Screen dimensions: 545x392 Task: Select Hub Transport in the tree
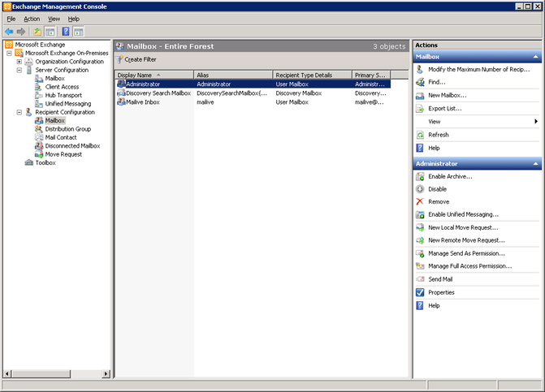pos(63,96)
